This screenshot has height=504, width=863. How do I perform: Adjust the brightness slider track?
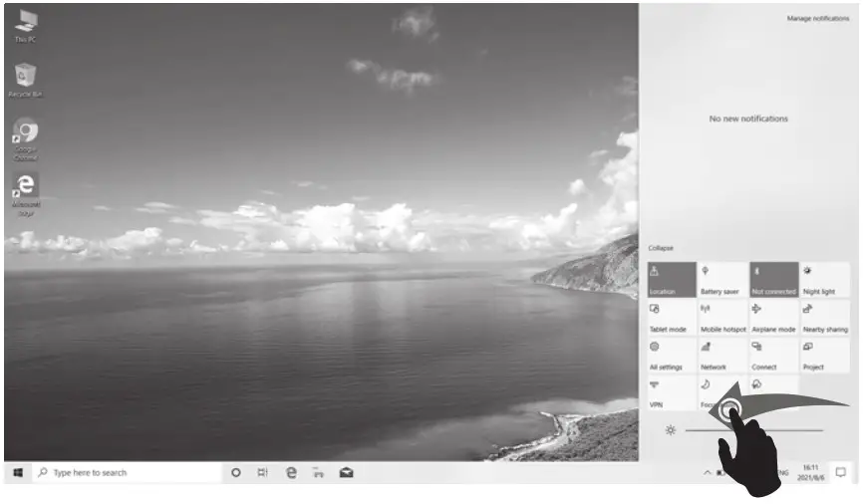coord(754,430)
